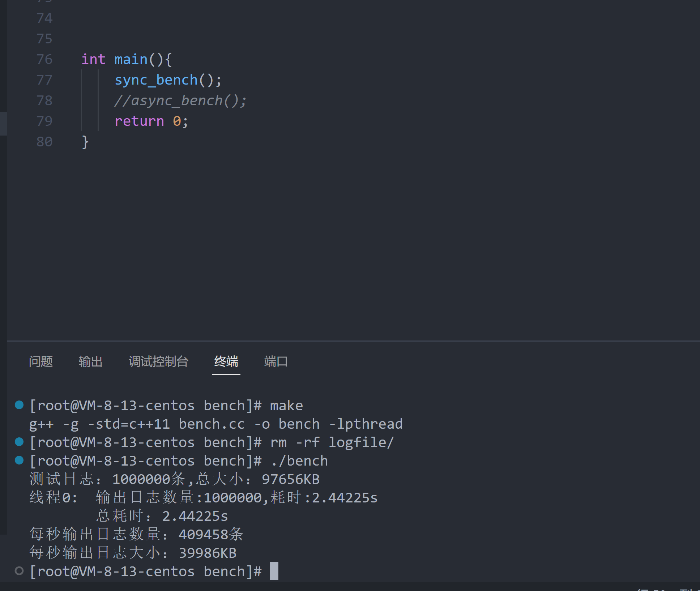Switch to the 端口 tab

(276, 361)
